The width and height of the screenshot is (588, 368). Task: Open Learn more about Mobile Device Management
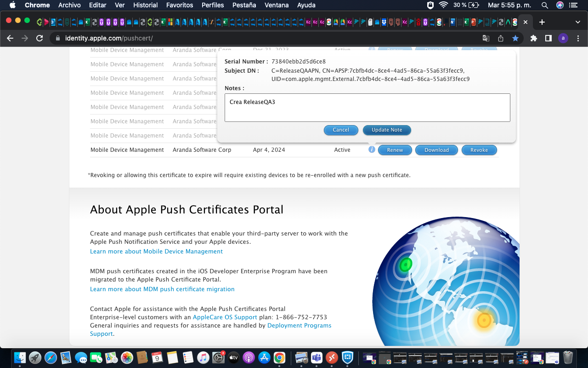(x=156, y=251)
